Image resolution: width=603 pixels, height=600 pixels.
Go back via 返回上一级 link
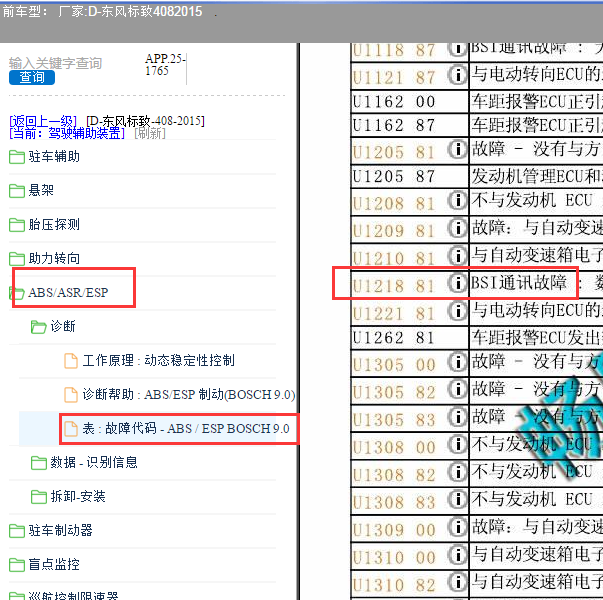coord(43,121)
